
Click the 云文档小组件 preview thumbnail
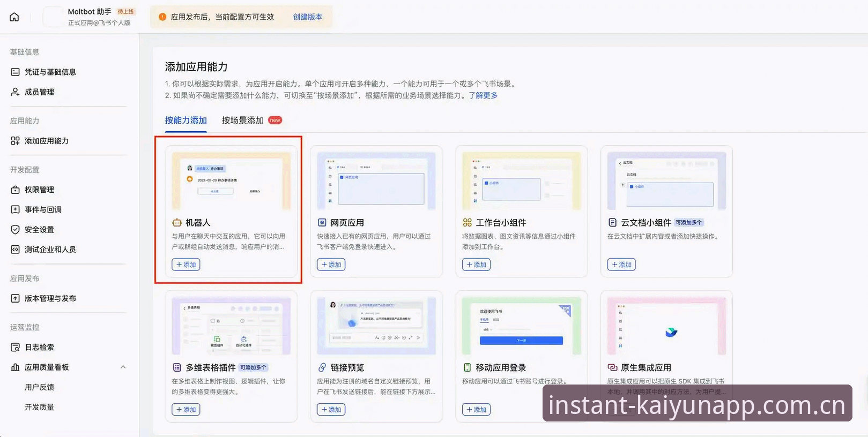point(666,181)
